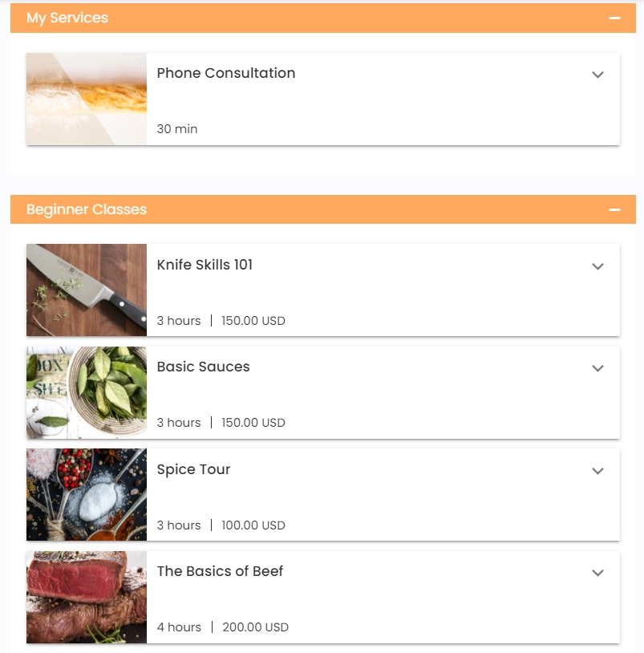
Task: Click the Beginner Classes header label
Action: [x=87, y=209]
